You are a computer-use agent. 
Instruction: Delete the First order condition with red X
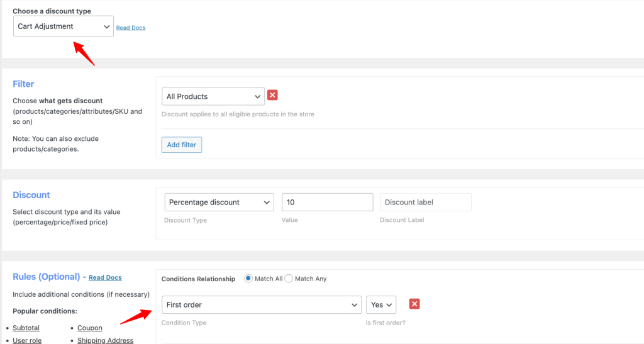[414, 304]
